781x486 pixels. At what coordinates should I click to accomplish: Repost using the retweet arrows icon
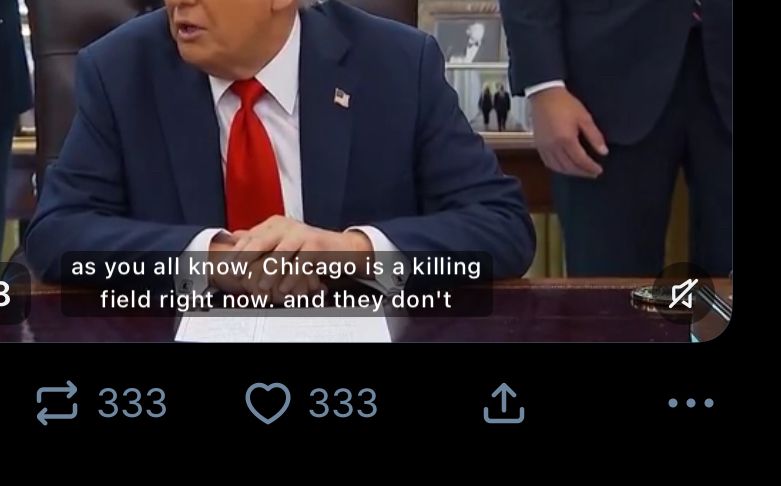pyautogui.click(x=57, y=403)
